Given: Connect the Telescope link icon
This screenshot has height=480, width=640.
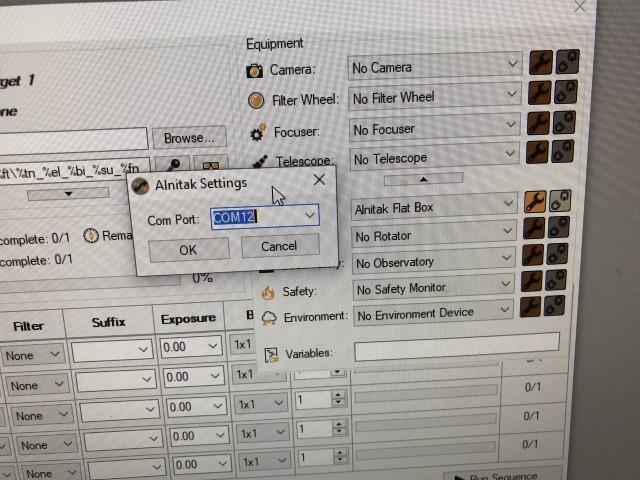Looking at the screenshot, I should pos(562,151).
